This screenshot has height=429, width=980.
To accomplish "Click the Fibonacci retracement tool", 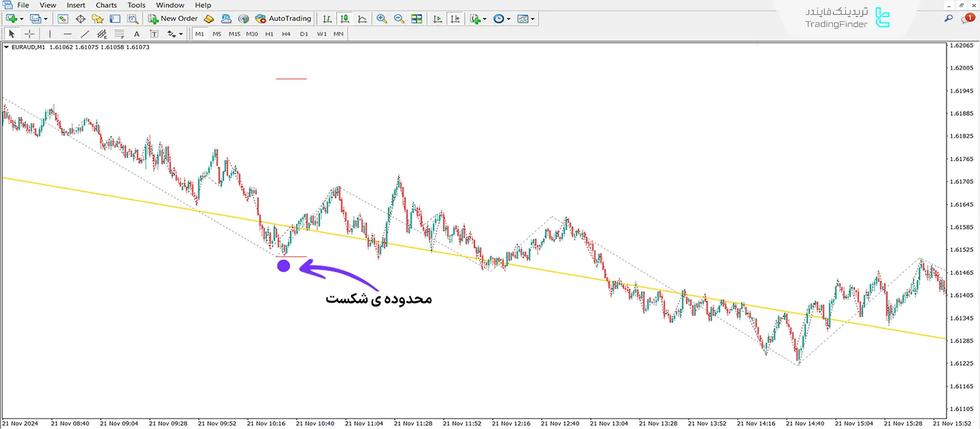I will [x=119, y=34].
